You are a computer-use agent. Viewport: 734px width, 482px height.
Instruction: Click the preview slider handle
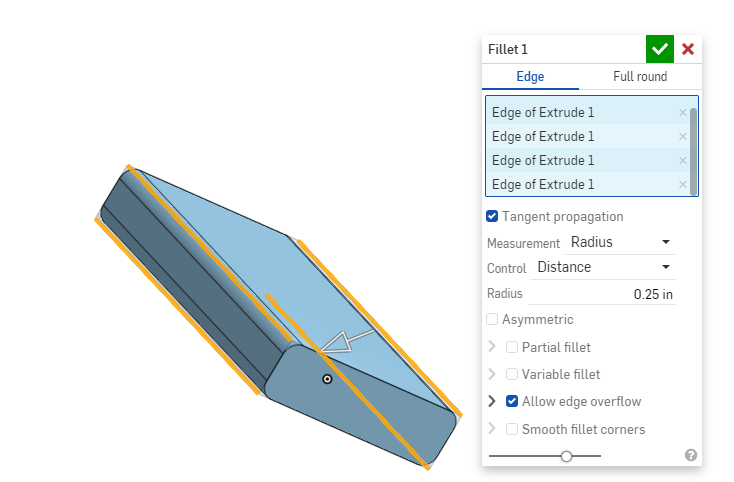[567, 456]
